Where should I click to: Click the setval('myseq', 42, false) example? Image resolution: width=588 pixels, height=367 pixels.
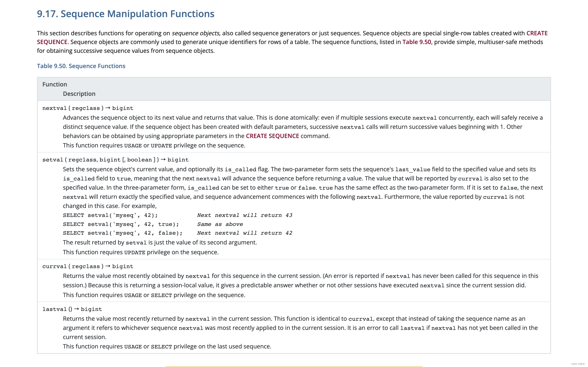tap(122, 233)
